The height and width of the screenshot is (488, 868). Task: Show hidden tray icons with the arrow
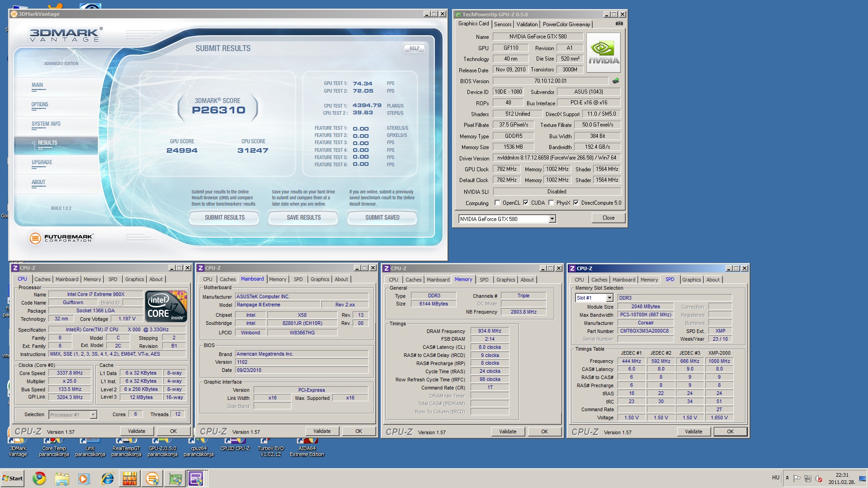click(787, 478)
